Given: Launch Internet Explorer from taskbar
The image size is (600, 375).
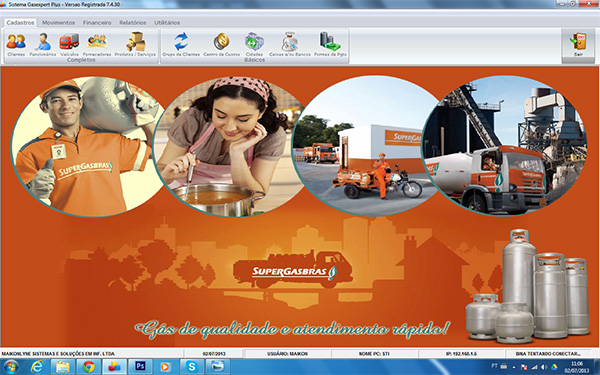Looking at the screenshot, I should pyautogui.click(x=37, y=367).
